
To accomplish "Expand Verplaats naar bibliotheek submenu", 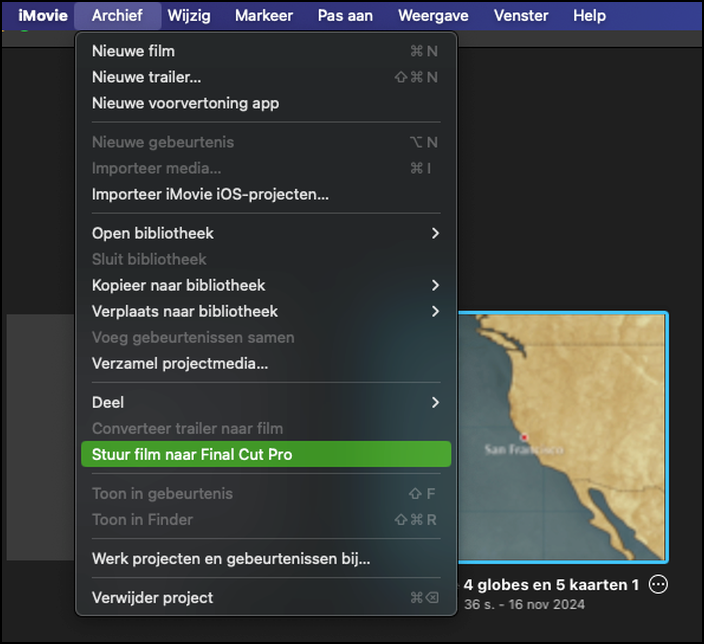I will click(266, 312).
